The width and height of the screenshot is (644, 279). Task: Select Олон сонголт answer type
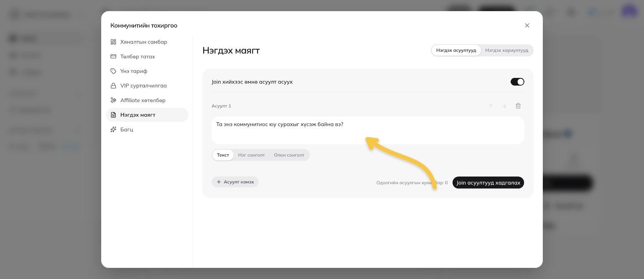pos(289,155)
